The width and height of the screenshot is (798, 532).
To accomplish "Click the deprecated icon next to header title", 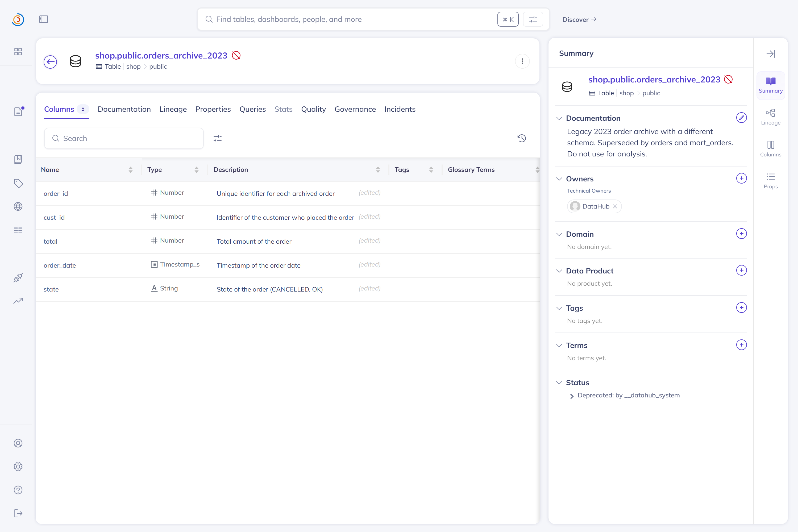I will point(236,55).
